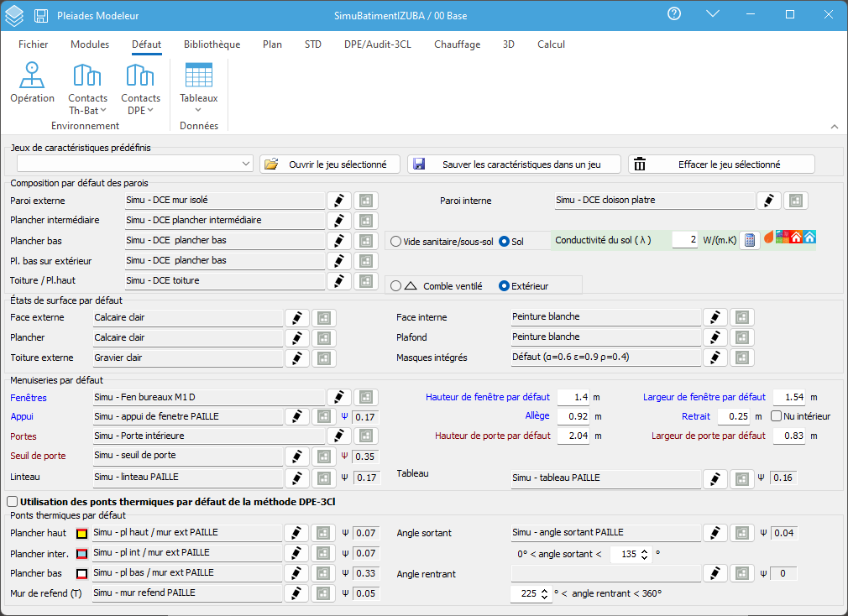Switch to the Chauffage tab

(x=457, y=44)
